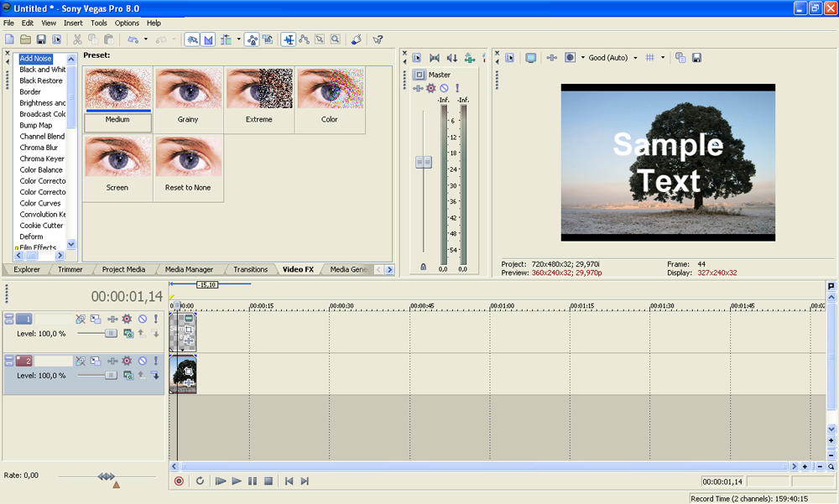Click the Undo arrow icon
This screenshot has height=504, width=839.
[133, 39]
